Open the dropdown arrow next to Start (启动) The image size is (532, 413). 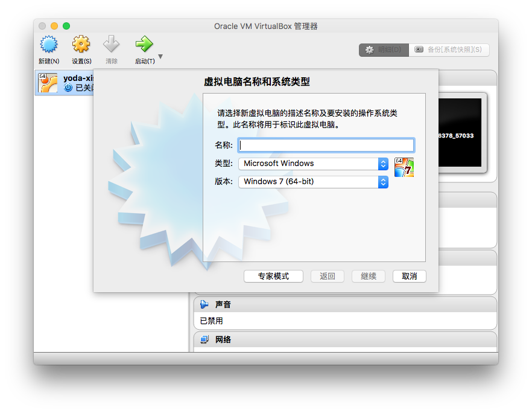[x=160, y=56]
